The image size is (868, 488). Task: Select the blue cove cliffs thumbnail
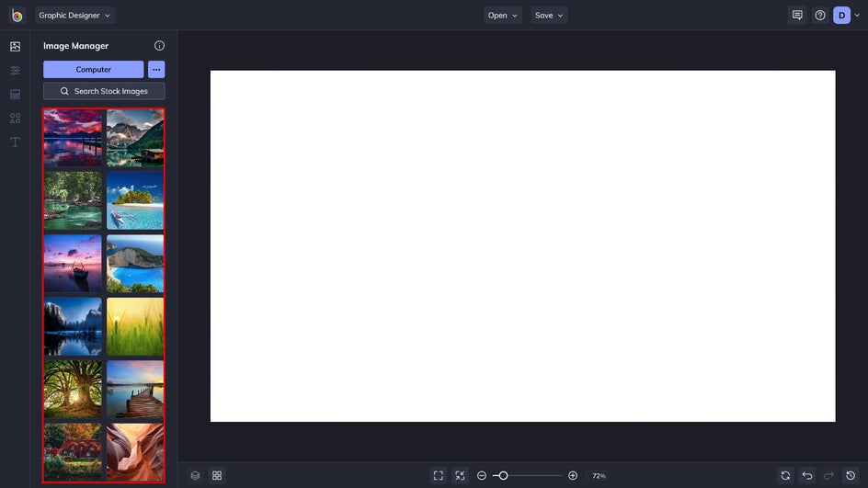[135, 264]
